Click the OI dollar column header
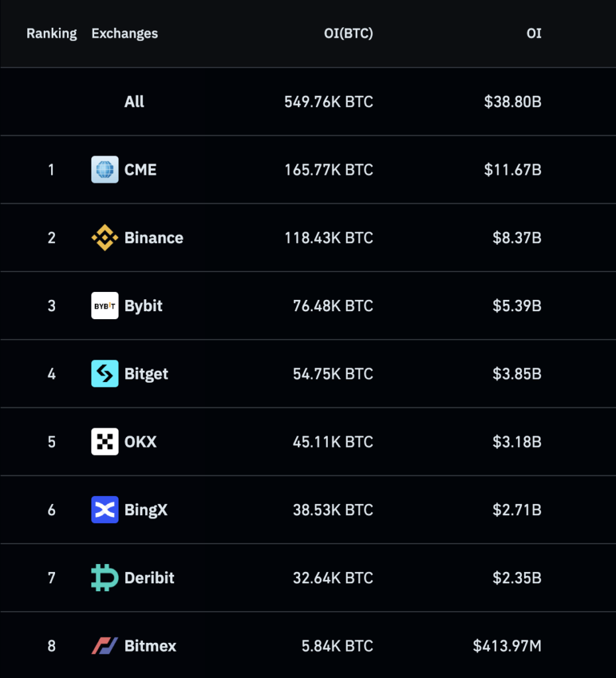The height and width of the screenshot is (678, 616). 534,33
